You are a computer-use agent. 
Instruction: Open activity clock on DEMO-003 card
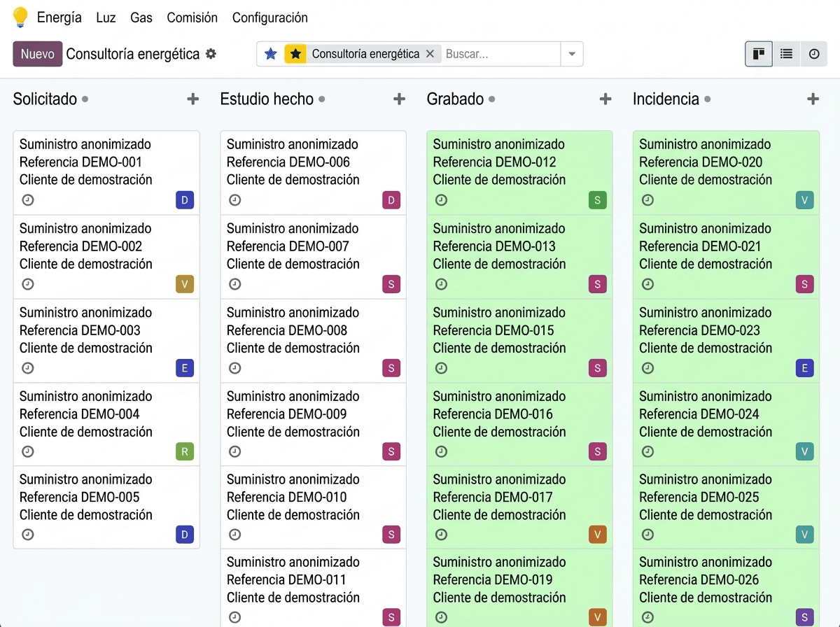(x=28, y=368)
